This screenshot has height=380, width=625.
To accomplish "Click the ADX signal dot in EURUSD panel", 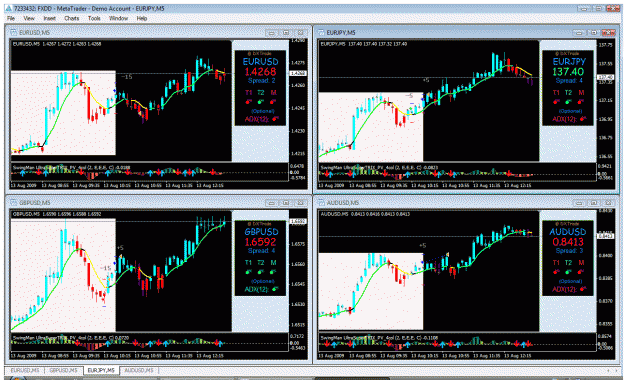I will [x=275, y=119].
